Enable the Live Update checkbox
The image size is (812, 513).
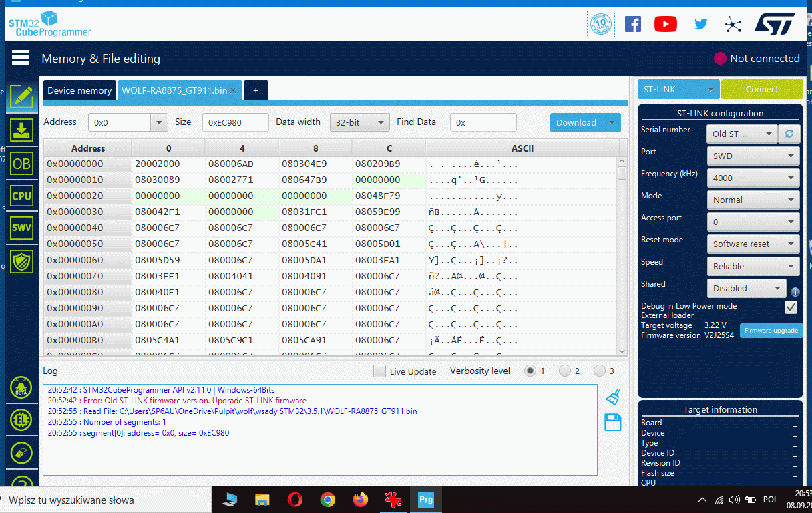379,371
